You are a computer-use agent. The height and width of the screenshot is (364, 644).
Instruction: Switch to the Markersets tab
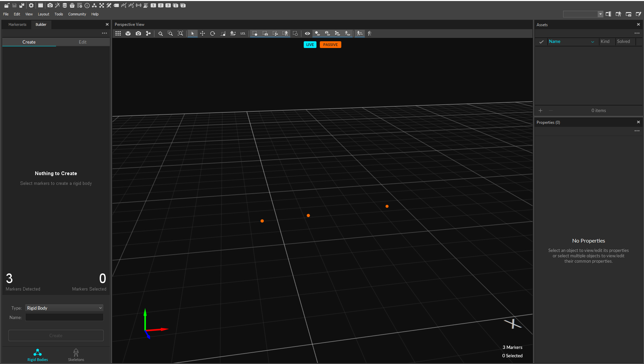[x=17, y=24]
